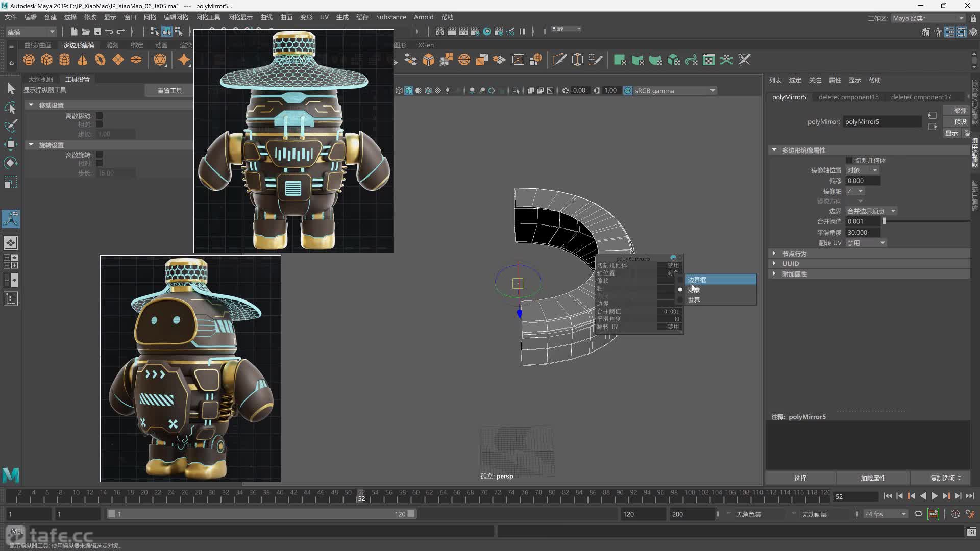Choose the Paint selection tool
980x551 pixels.
point(11,126)
